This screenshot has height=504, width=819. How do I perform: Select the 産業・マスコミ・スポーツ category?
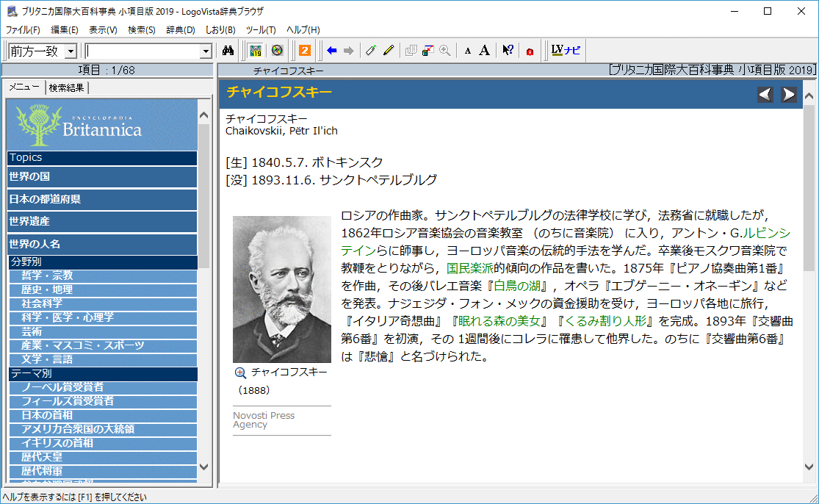(104, 346)
